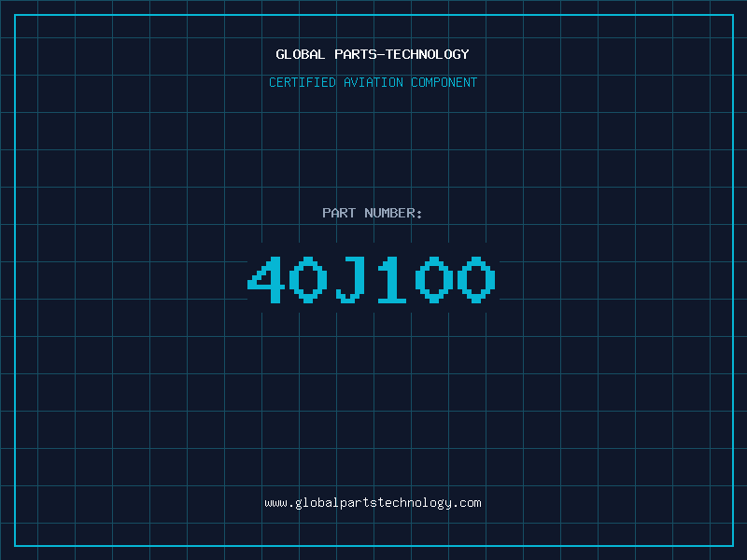Click the word PART in the label
The width and height of the screenshot is (747, 560).
tap(339, 213)
